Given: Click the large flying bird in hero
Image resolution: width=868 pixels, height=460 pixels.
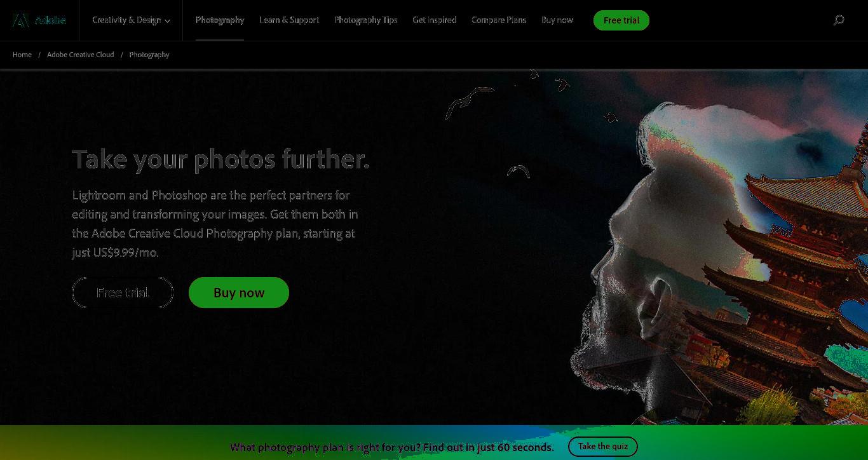Looking at the screenshot, I should [x=469, y=102].
